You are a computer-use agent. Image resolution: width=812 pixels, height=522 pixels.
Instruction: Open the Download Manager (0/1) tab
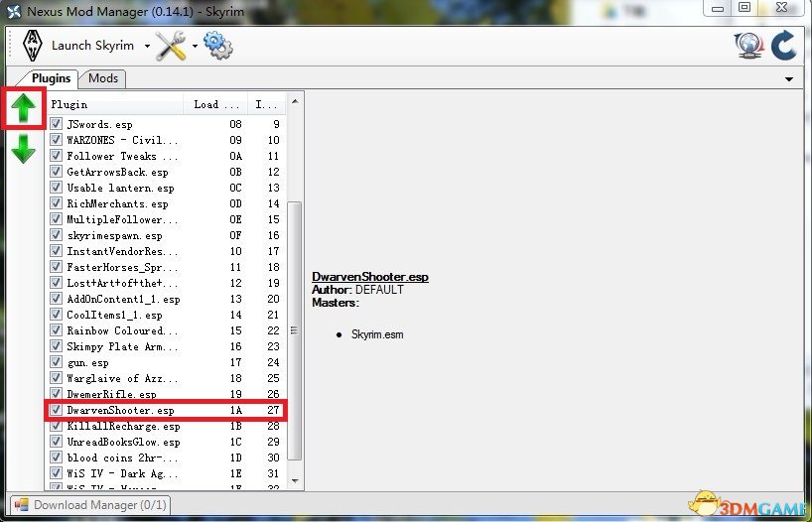tap(90, 505)
